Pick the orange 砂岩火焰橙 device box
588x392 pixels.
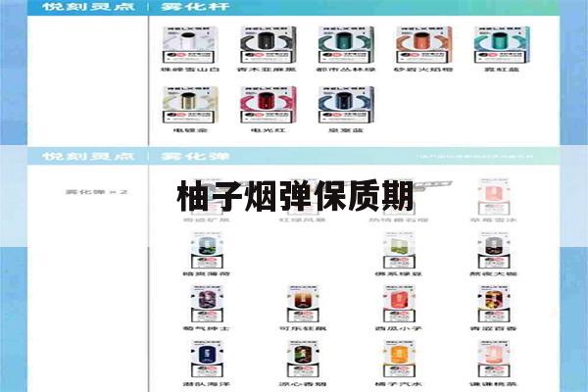pos(423,45)
